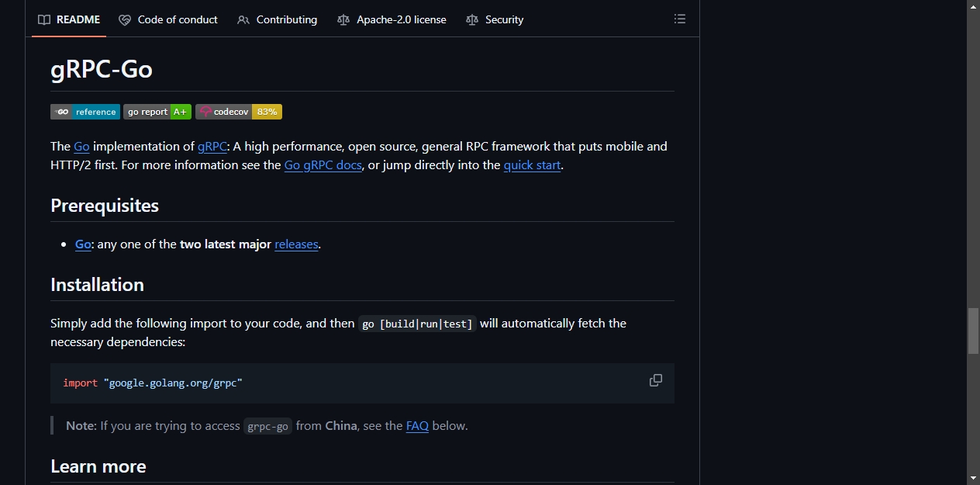Switch to Code of conduct tab
Image resolution: width=980 pixels, height=485 pixels.
168,19
